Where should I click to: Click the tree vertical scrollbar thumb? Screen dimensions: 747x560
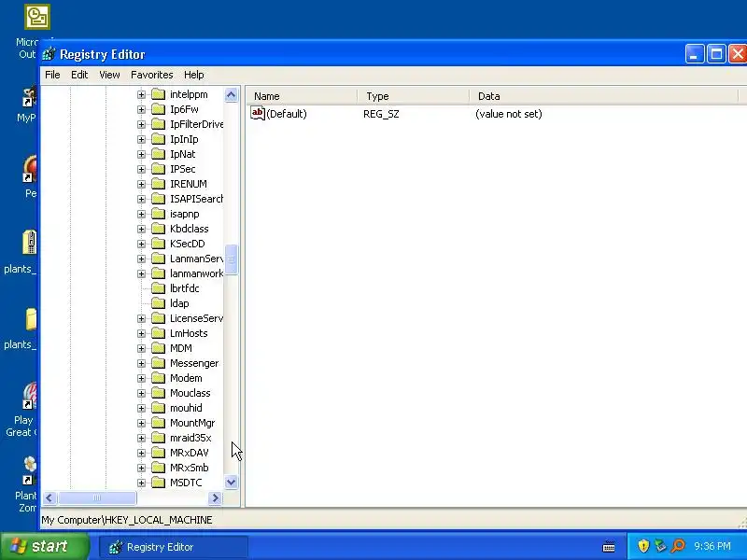coord(231,259)
